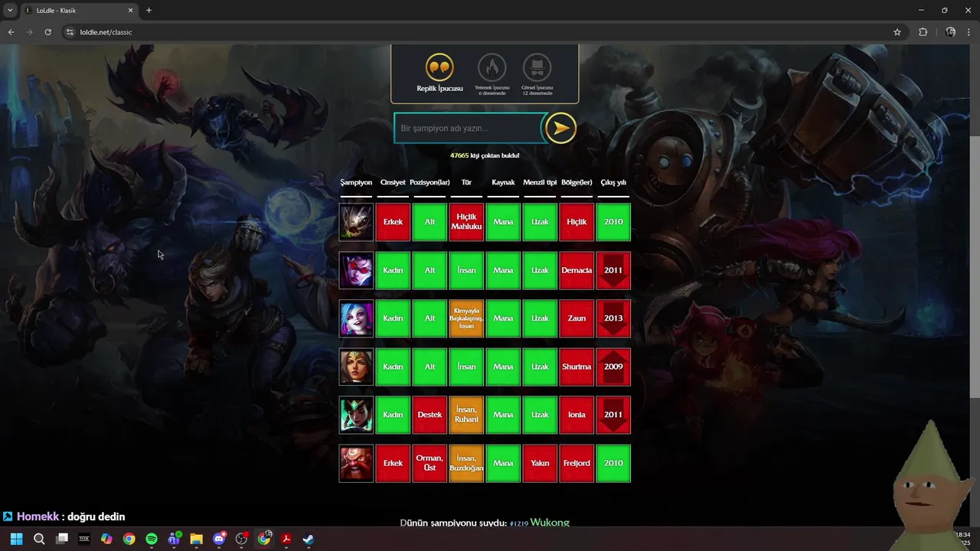Viewport: 980px width, 551px height.
Task: Go back with the browser back arrow
Action: click(11, 32)
